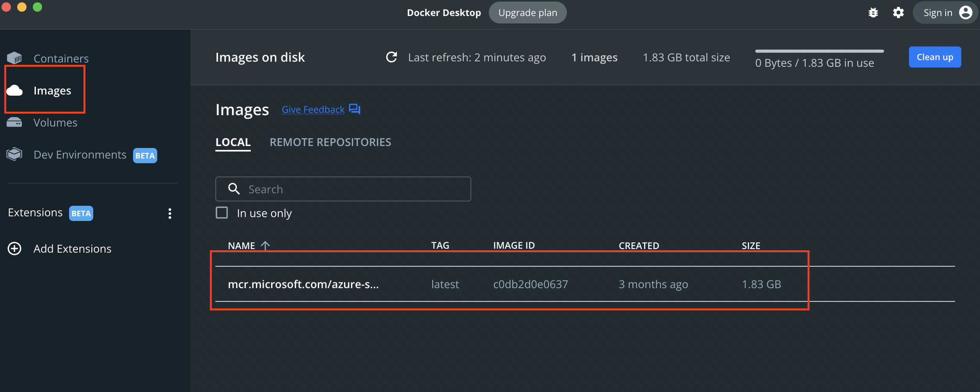The height and width of the screenshot is (392, 980).
Task: Click the Add Extensions plus icon
Action: (14, 249)
